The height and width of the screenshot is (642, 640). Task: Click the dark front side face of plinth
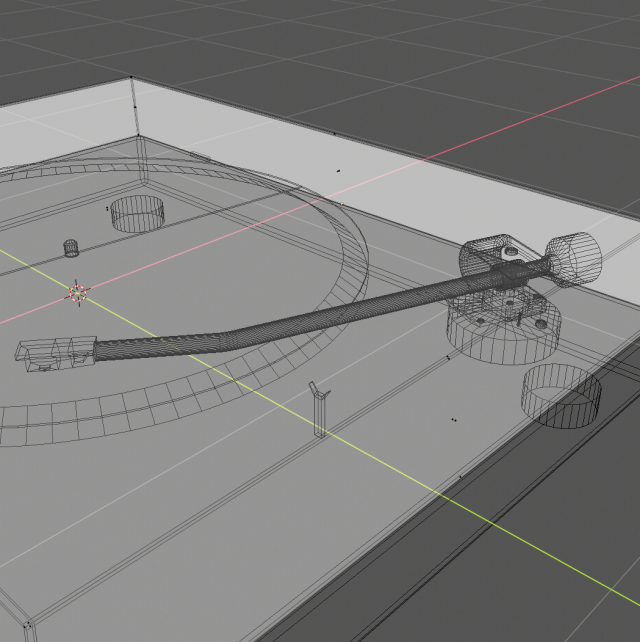[x=420, y=570]
